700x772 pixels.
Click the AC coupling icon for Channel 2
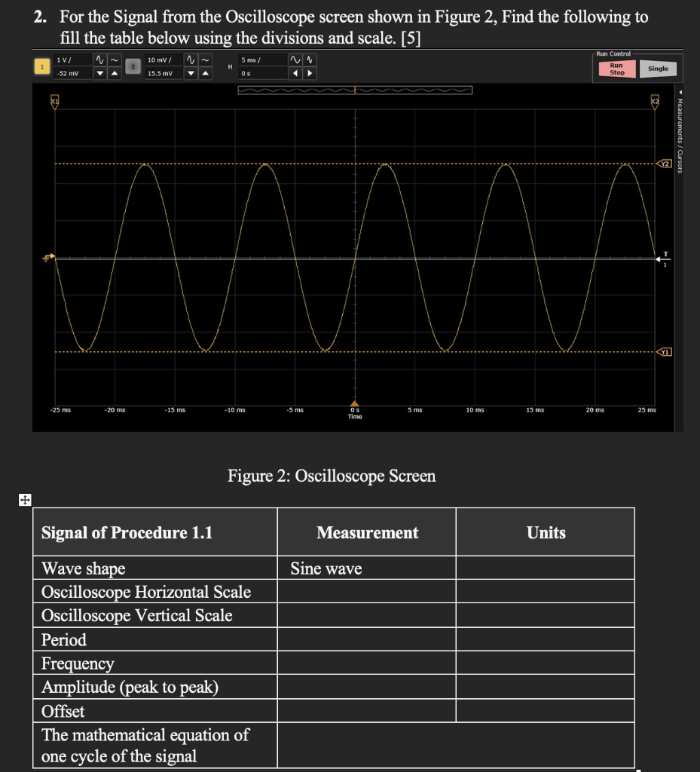pos(206,59)
